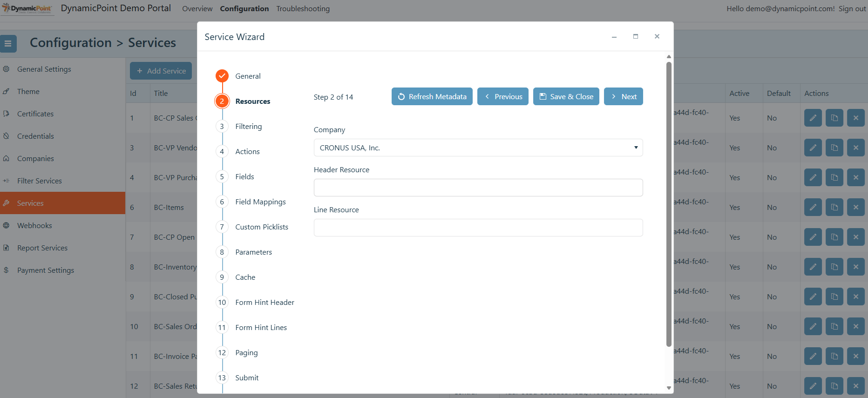Copy service row 4 with duplicate icon
Image resolution: width=868 pixels, height=398 pixels.
coord(834,177)
